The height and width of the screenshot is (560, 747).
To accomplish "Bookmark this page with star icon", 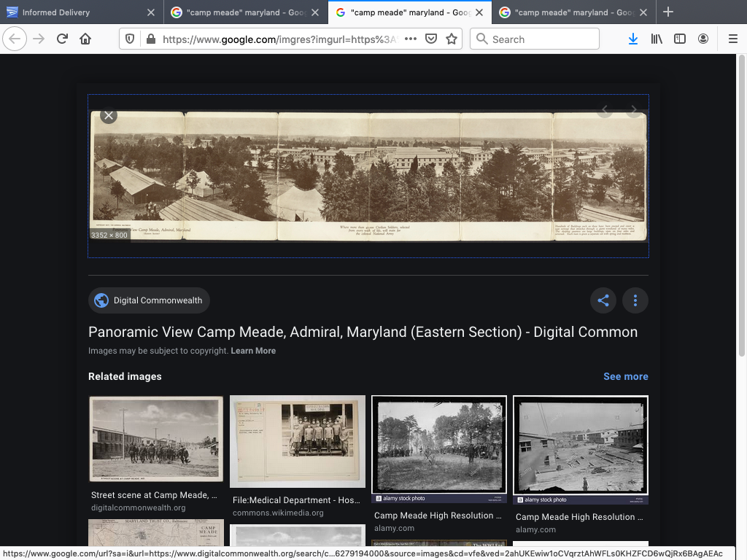I will point(452,39).
